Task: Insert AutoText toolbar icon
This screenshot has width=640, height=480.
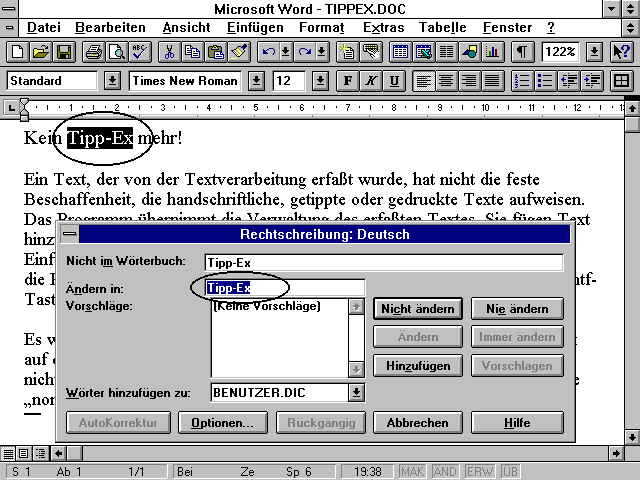Action: coord(371,52)
